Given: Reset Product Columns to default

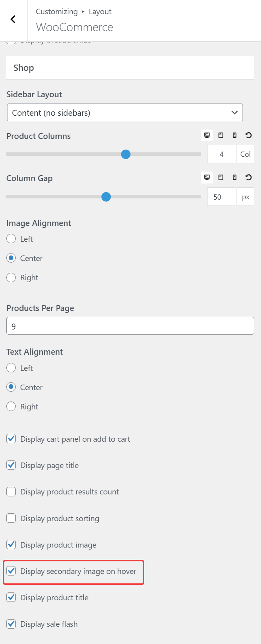Looking at the screenshot, I should (x=248, y=135).
